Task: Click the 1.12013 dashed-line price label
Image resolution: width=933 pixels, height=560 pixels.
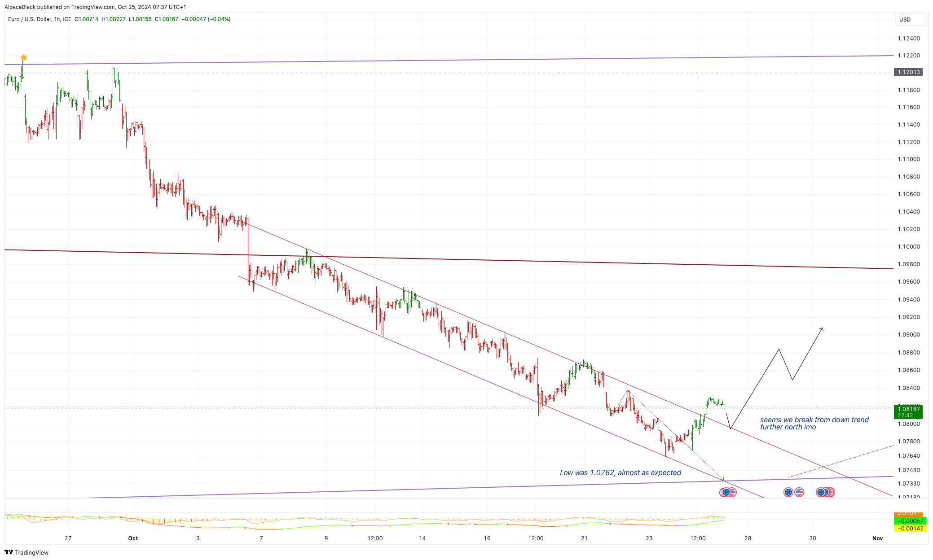Action: pyautogui.click(x=909, y=72)
